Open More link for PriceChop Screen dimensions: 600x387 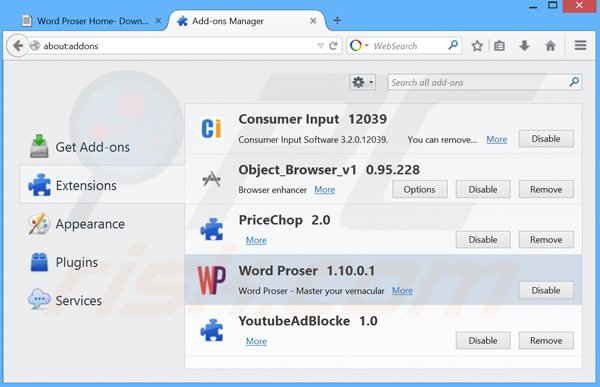point(256,240)
